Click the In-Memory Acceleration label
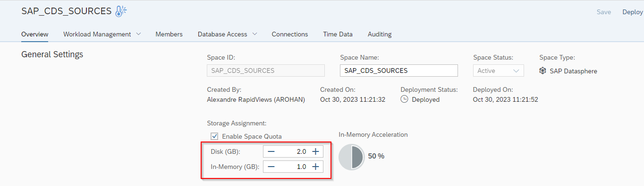644x186 pixels. [373, 134]
